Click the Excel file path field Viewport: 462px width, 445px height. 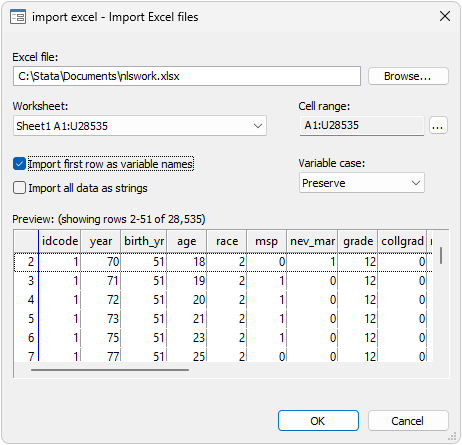187,76
